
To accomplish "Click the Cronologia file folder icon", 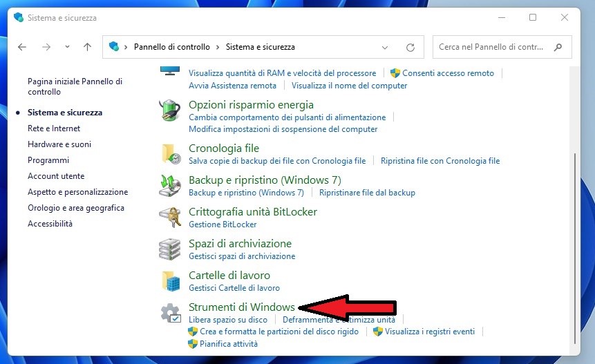I will [171, 154].
